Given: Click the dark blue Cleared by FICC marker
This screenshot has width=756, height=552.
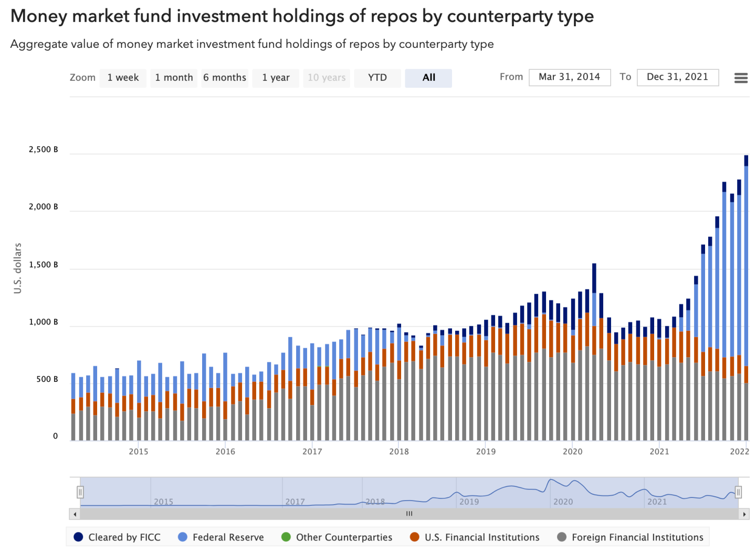Looking at the screenshot, I should pyautogui.click(x=78, y=537).
